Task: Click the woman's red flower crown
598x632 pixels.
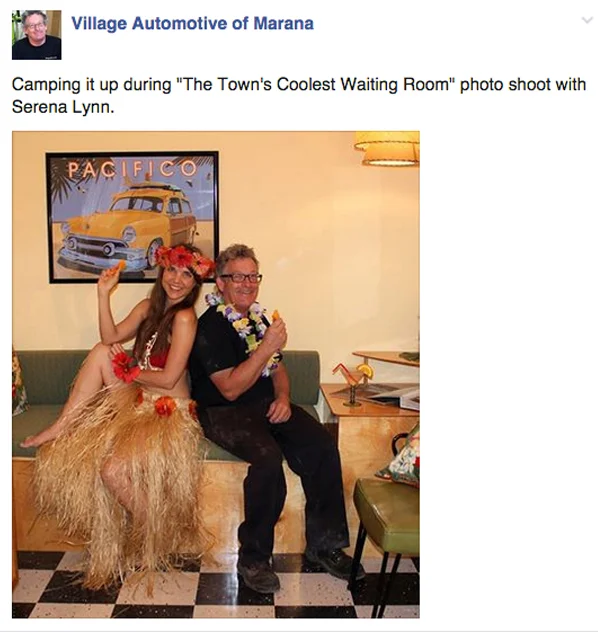Action: coord(185,259)
